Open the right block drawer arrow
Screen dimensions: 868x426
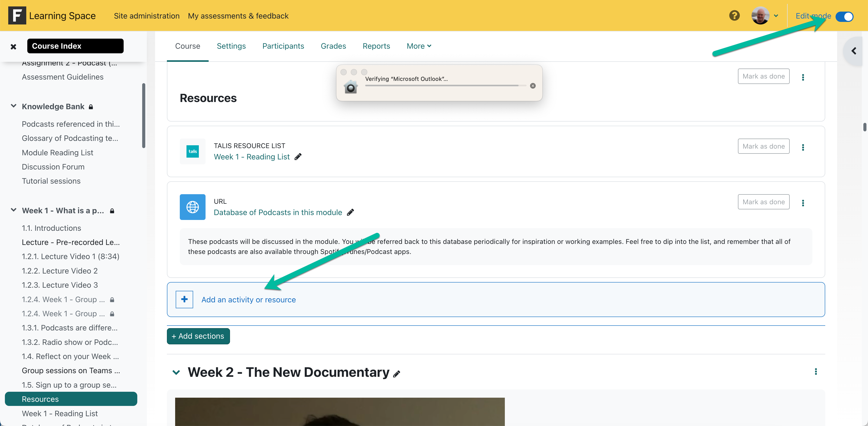(x=854, y=51)
